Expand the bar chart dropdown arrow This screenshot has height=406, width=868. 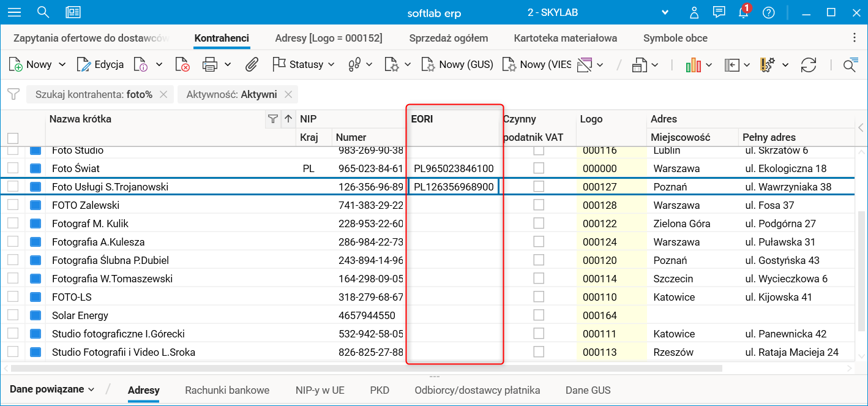709,64
